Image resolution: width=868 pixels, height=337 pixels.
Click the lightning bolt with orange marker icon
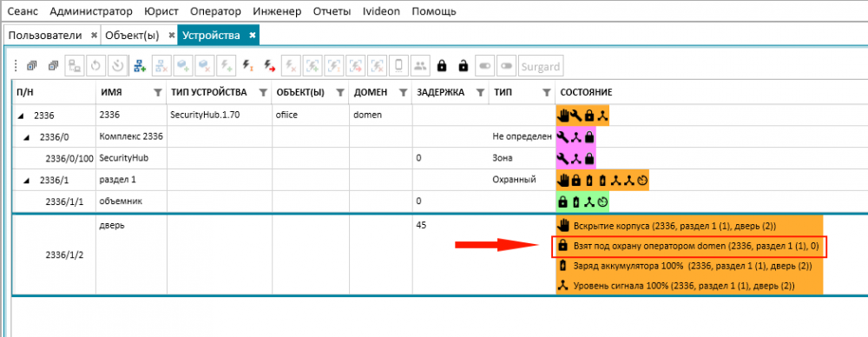click(247, 66)
